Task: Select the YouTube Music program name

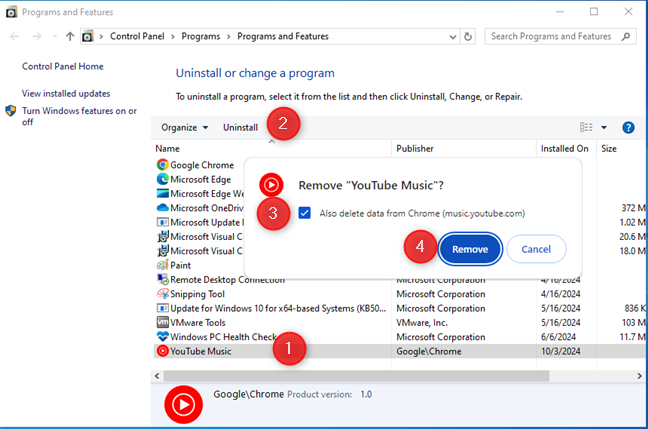Action: coord(201,351)
